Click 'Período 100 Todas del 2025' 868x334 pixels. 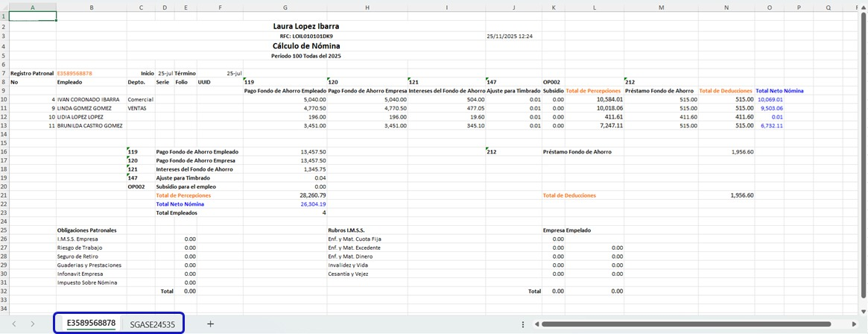[306, 56]
